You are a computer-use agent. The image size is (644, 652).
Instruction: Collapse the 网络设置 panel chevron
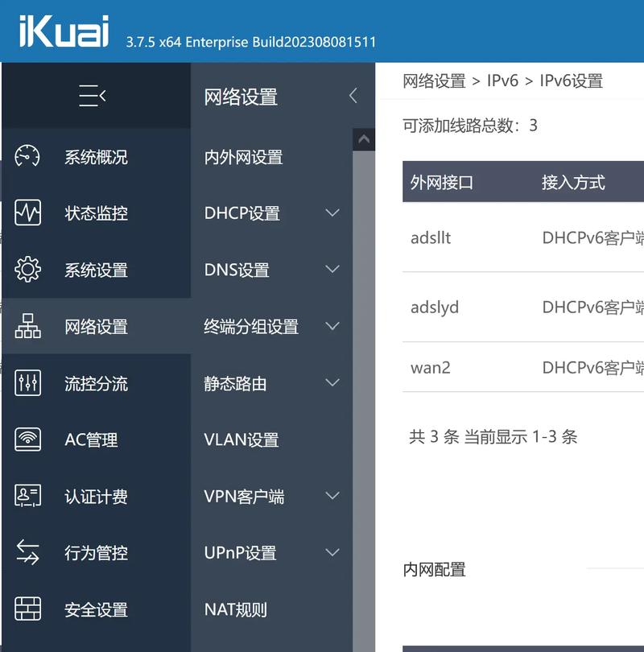pos(353,95)
